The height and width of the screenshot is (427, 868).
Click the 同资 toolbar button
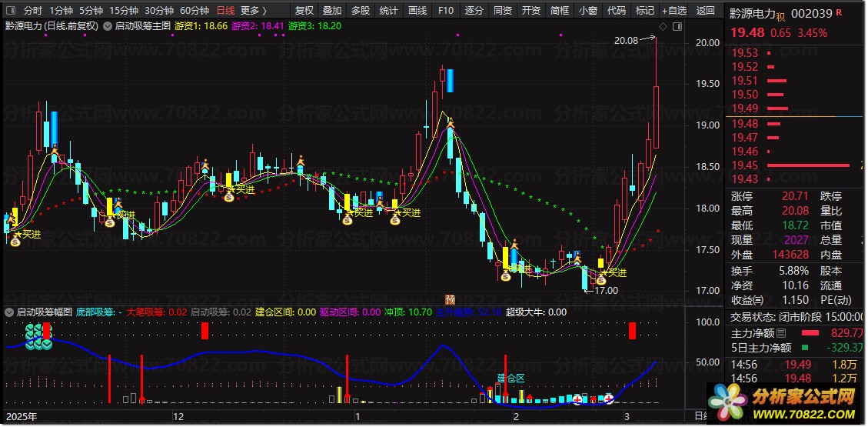coord(503,11)
